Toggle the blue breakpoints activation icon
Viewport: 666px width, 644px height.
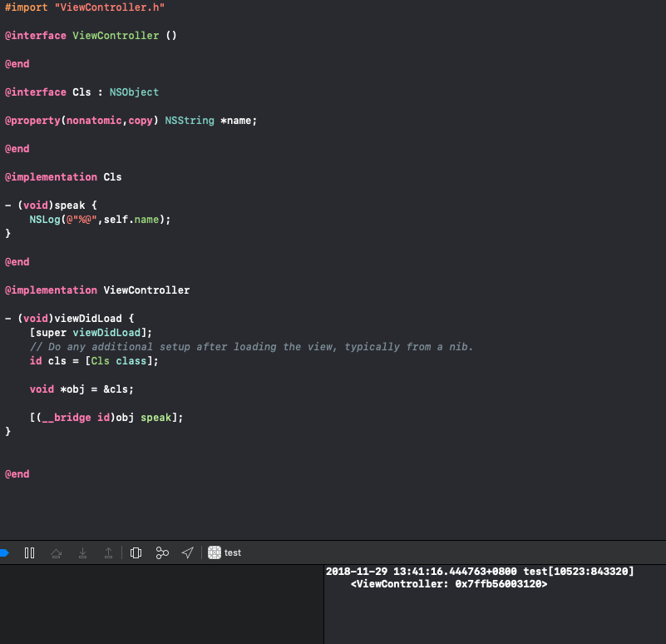tap(4, 552)
